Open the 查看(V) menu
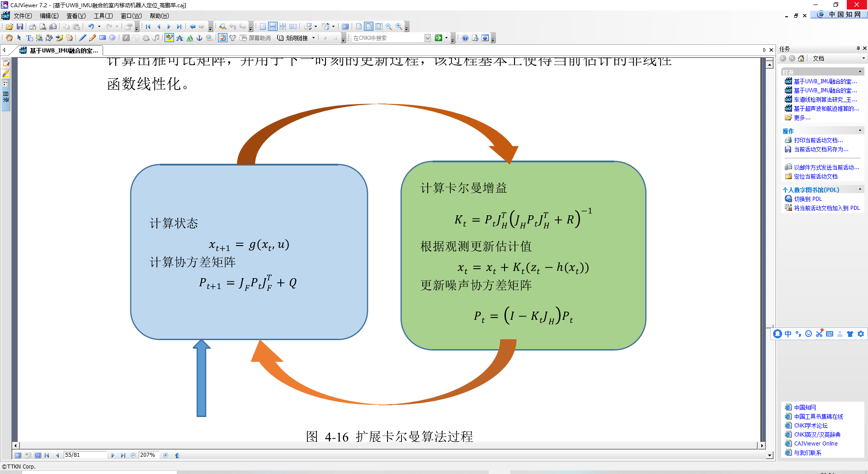This screenshot has width=868, height=474. [76, 15]
